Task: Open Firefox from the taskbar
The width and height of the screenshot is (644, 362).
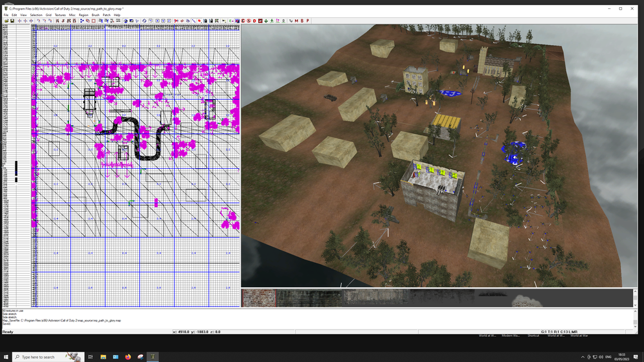Action: point(128,356)
